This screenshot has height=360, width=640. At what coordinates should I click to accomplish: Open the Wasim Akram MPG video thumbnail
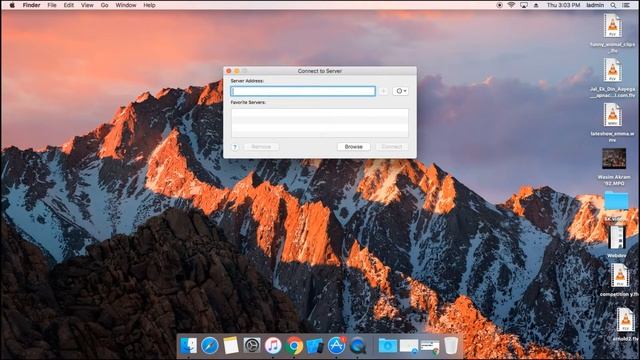614,159
